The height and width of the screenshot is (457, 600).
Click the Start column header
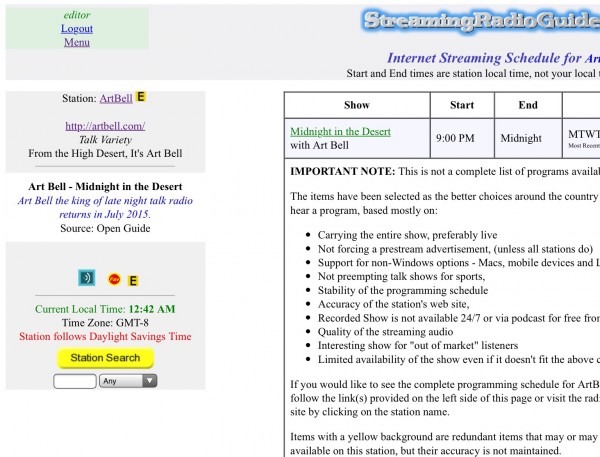[462, 105]
